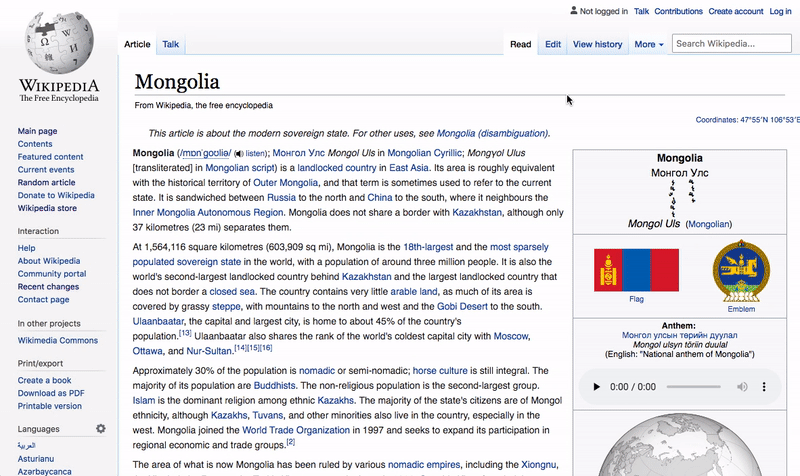
Task: Open a Random article
Action: tap(46, 182)
